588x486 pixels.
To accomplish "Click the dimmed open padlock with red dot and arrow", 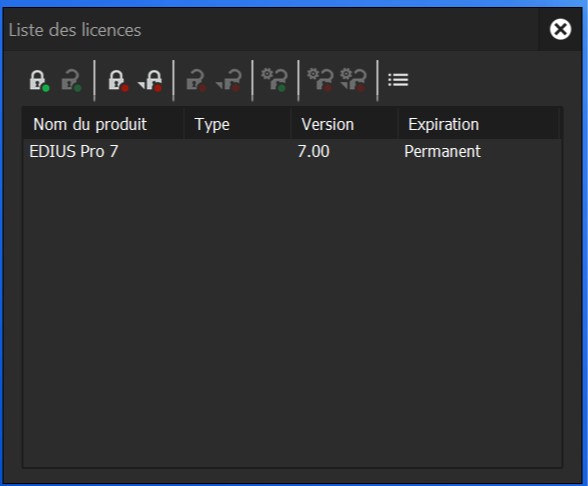I will tap(228, 80).
